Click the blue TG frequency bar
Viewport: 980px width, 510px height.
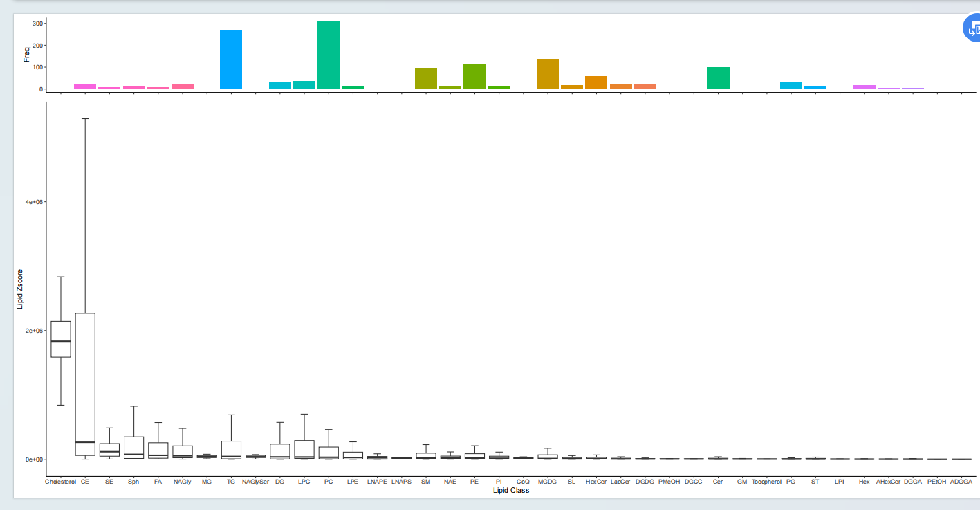[x=231, y=60]
